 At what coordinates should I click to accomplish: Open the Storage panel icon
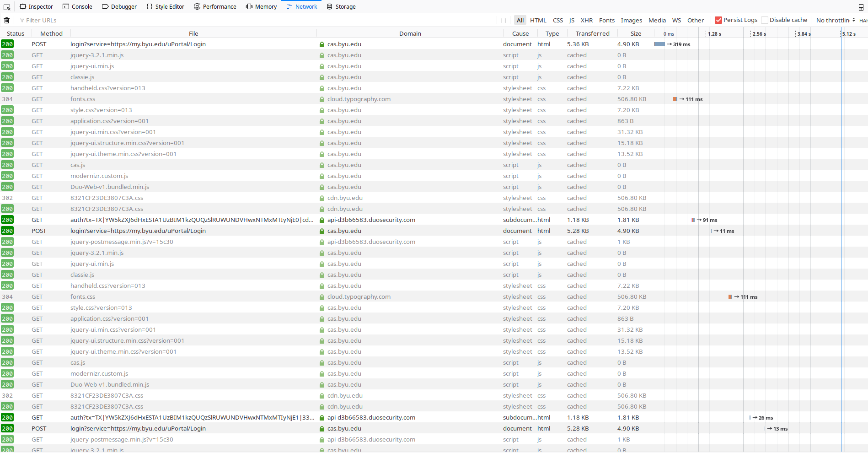point(329,6)
